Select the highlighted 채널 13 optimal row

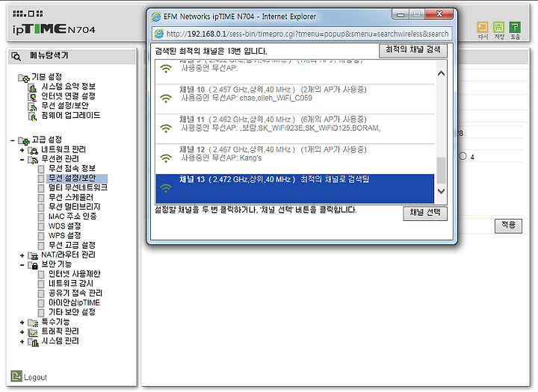pyautogui.click(x=294, y=189)
